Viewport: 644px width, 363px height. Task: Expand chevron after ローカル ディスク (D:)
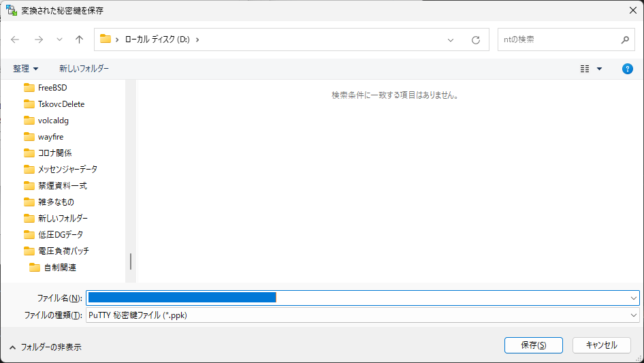point(197,40)
